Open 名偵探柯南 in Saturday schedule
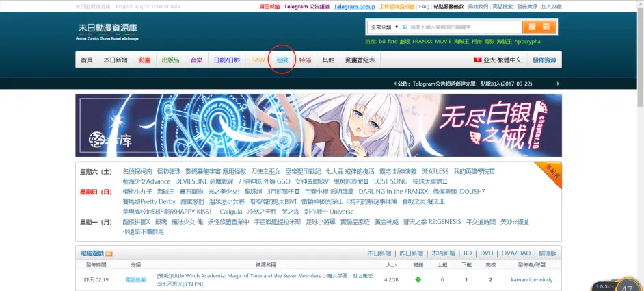This screenshot has height=291, width=644. click(x=137, y=171)
